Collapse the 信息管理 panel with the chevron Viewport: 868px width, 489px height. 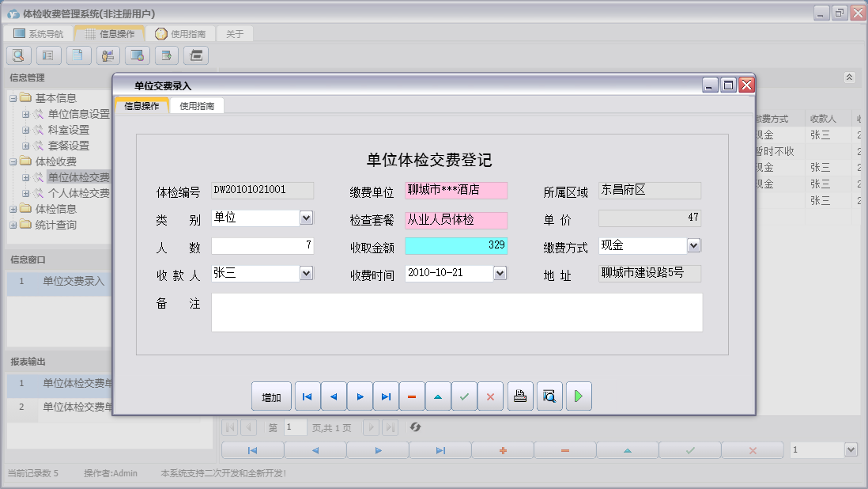[850, 78]
